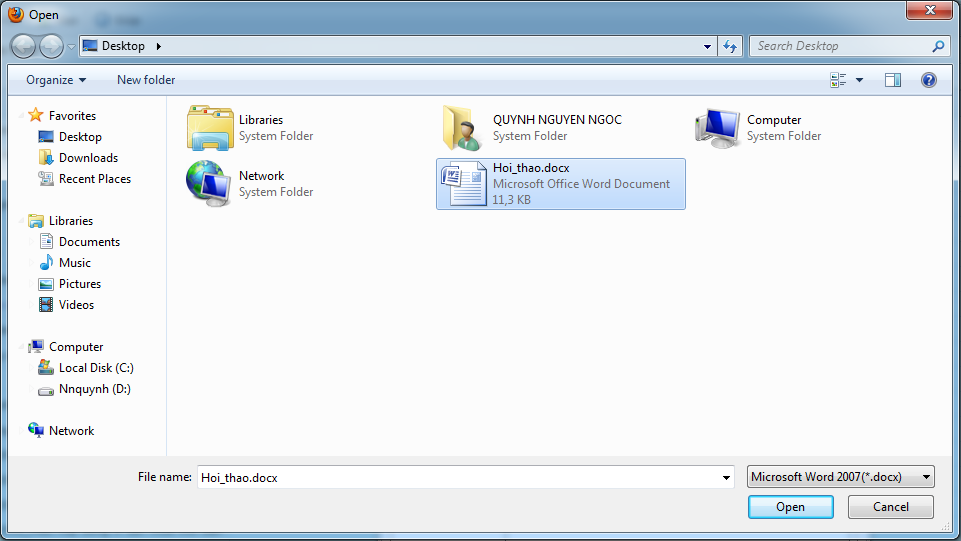Open the file type filter dropdown
961x541 pixels.
click(840, 477)
